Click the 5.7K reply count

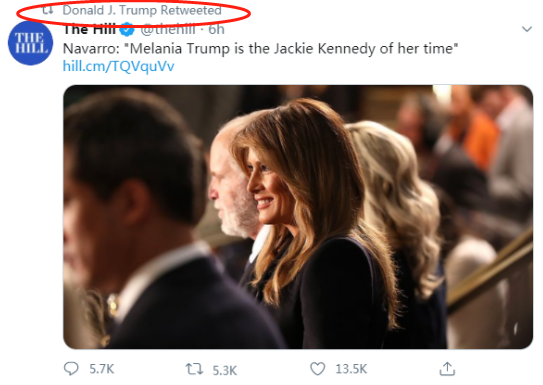101,369
